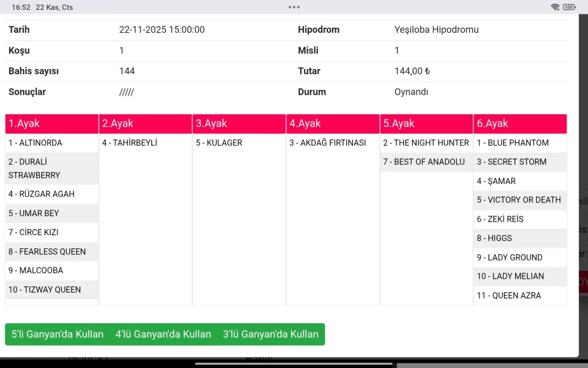588x368 pixels.
Task: Tap the 6.Ayak column header
Action: pos(520,124)
